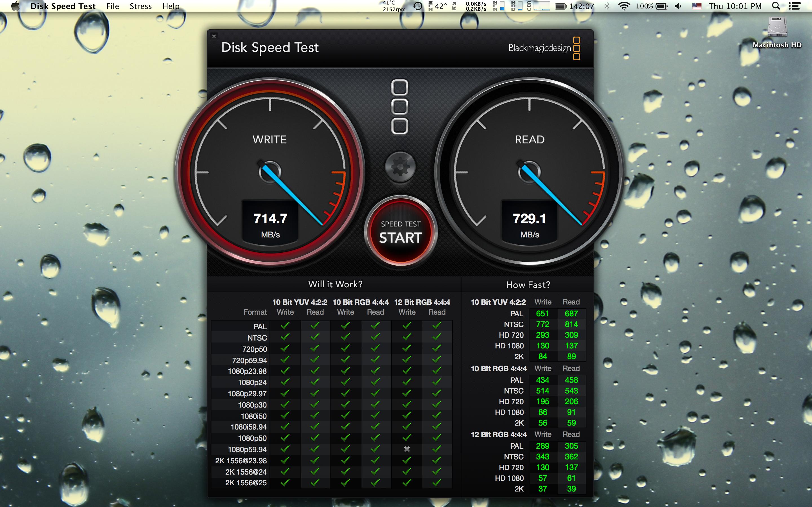
Task: Open the Disk Speed Test application menu
Action: [x=63, y=6]
